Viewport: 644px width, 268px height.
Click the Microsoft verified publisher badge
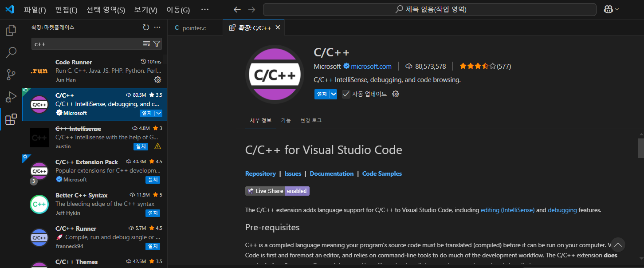[x=346, y=67]
